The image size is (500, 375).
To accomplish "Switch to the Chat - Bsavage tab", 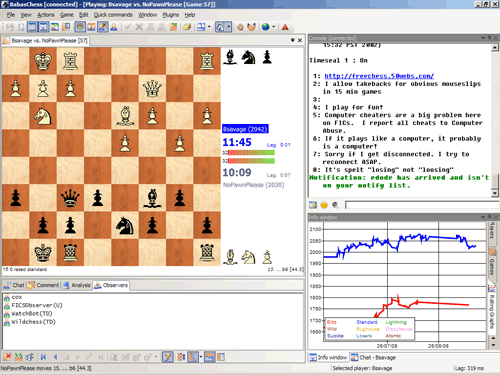I will [x=374, y=357].
